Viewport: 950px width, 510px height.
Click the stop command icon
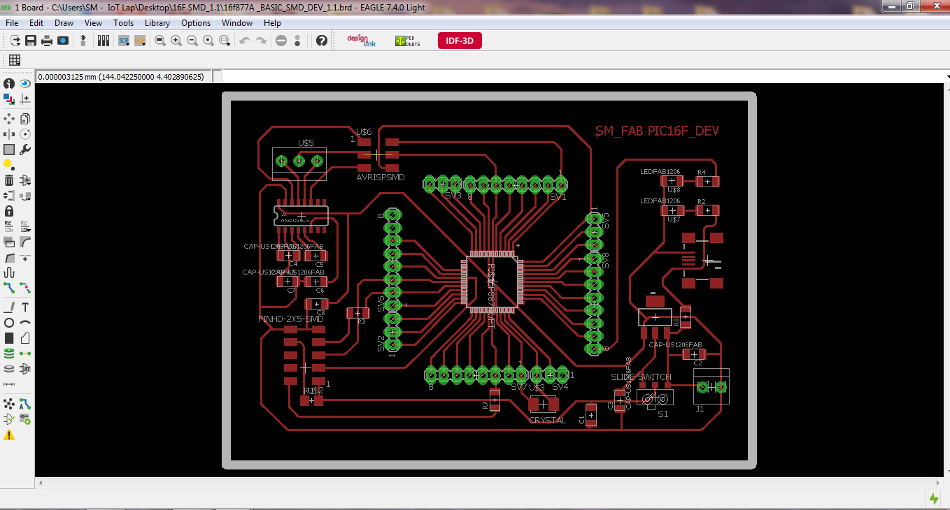click(x=281, y=41)
